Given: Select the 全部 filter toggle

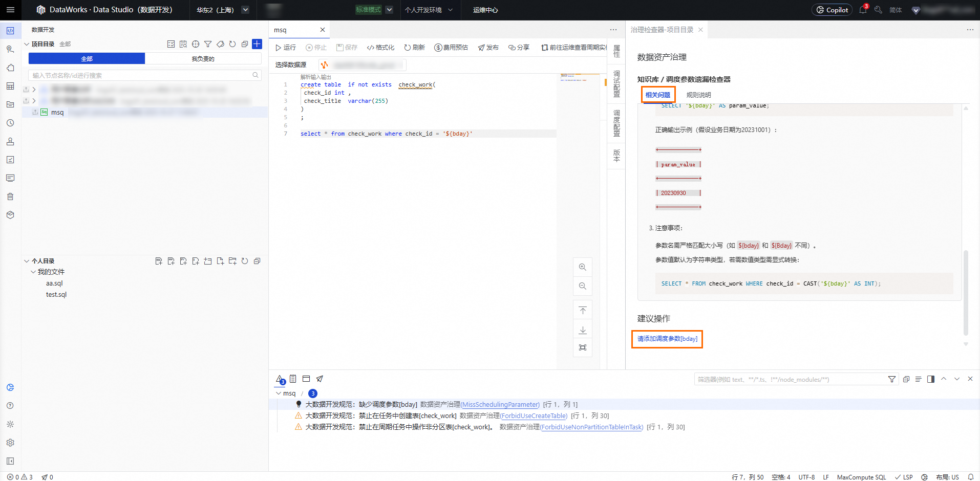Looking at the screenshot, I should [x=87, y=59].
